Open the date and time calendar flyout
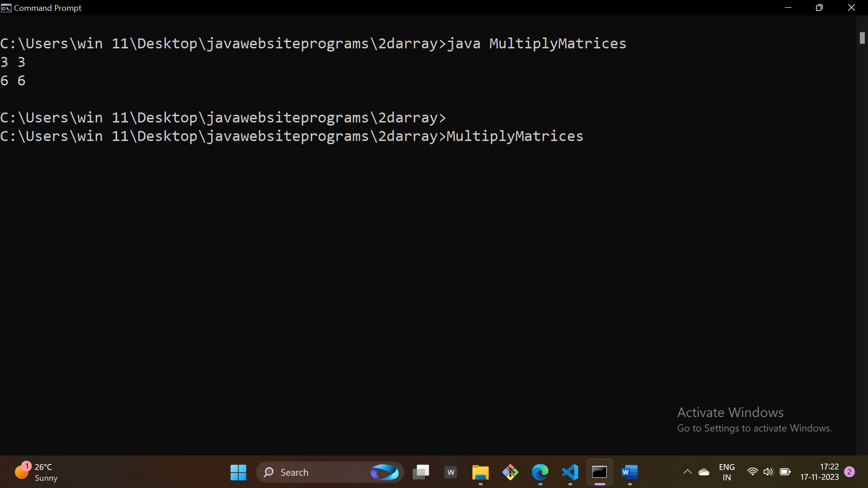The height and width of the screenshot is (488, 868). tap(819, 472)
